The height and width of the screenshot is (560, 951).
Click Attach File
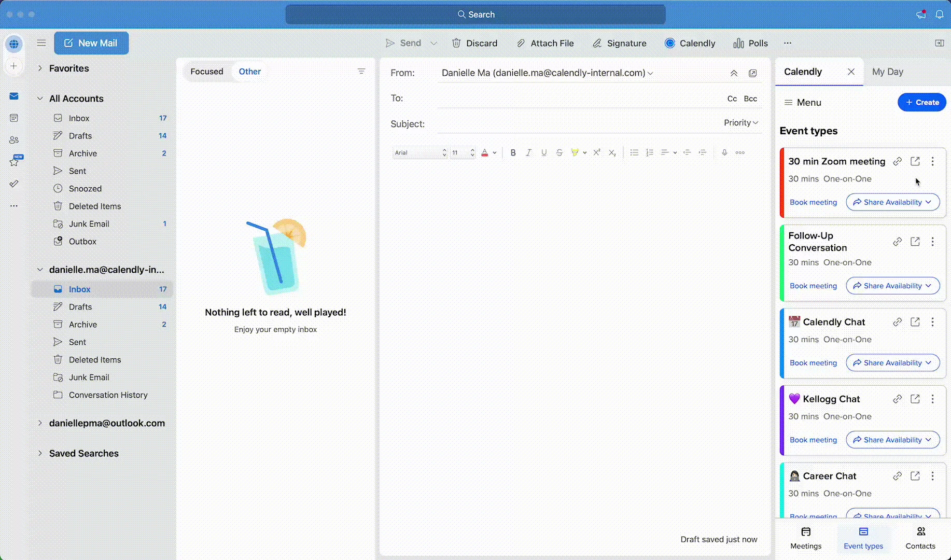pos(545,43)
